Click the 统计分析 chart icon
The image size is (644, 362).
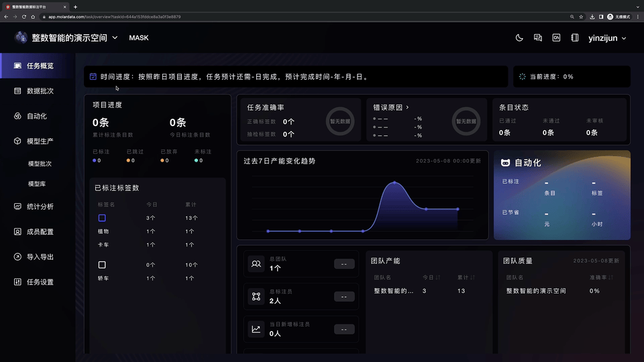click(17, 206)
